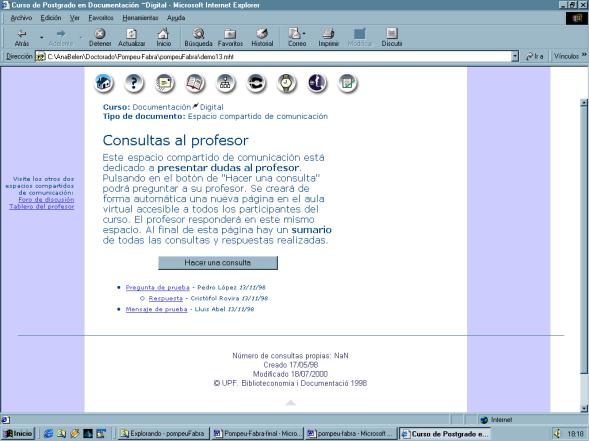Open the Windows Inicio start button
Screen dimensions: 589x441
[18, 433]
